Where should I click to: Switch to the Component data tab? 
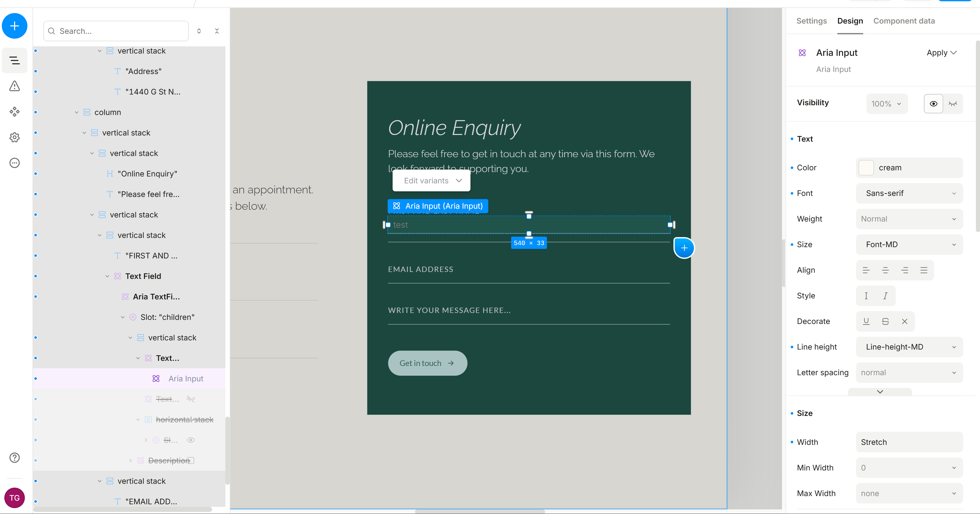click(x=904, y=21)
